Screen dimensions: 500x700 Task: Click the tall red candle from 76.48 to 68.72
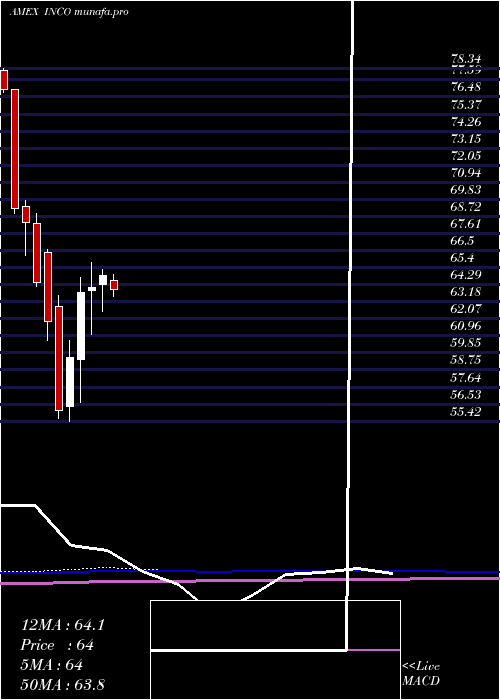(15, 149)
